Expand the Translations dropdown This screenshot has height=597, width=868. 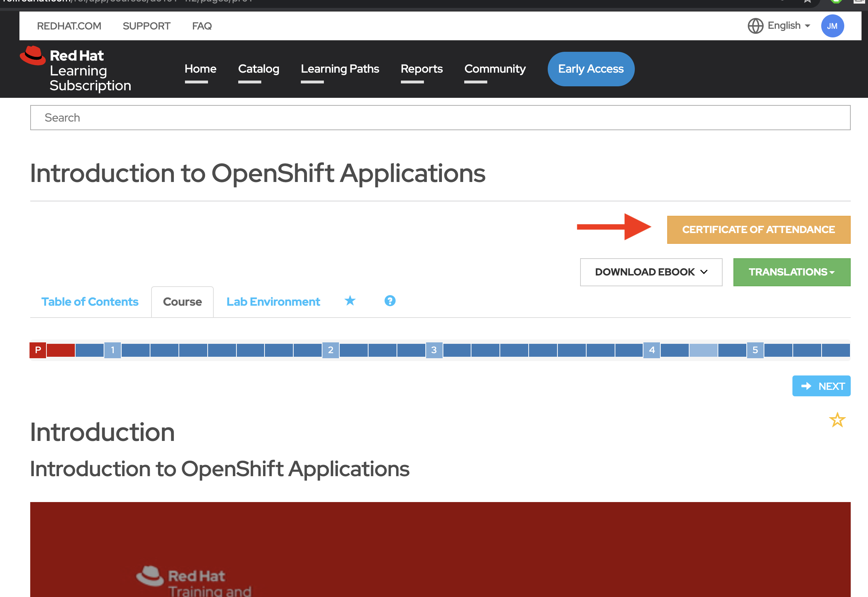[791, 272]
